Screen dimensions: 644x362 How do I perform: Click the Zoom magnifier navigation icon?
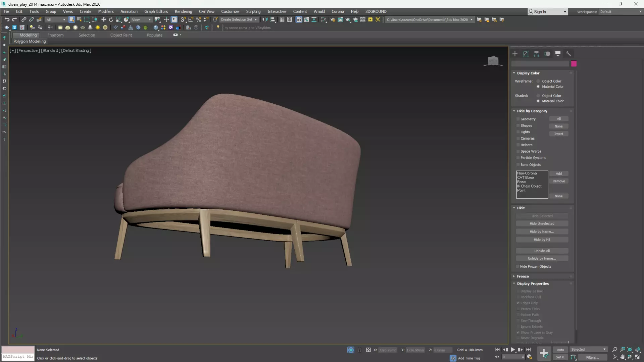pyautogui.click(x=615, y=350)
